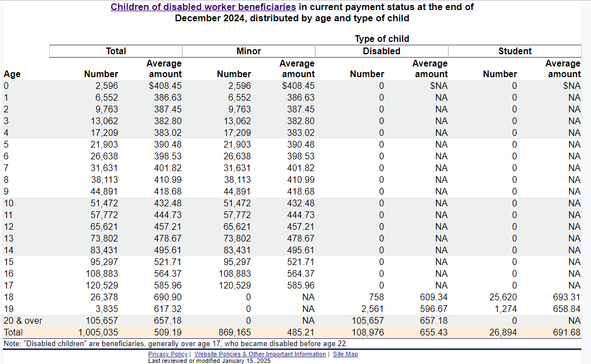
Task: Click the Type of child heading
Action: 382,39
